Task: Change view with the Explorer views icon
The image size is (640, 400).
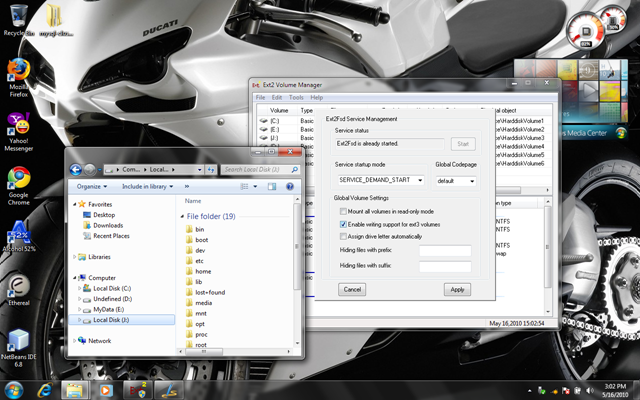Action: (x=244, y=187)
